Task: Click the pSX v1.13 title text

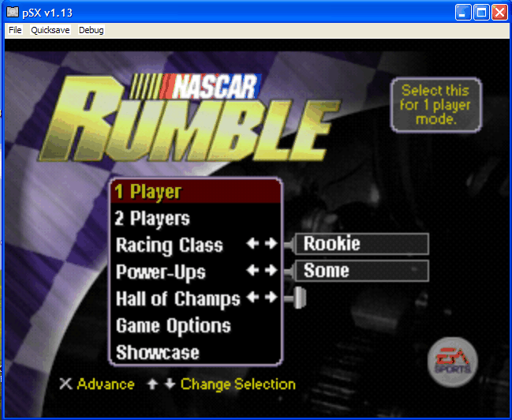Action: (x=47, y=13)
